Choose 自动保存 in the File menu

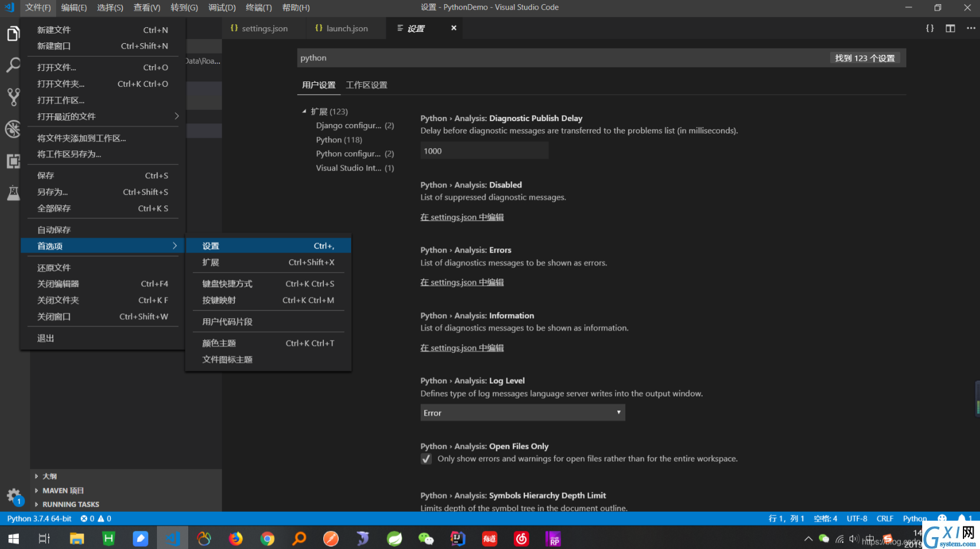(x=103, y=230)
